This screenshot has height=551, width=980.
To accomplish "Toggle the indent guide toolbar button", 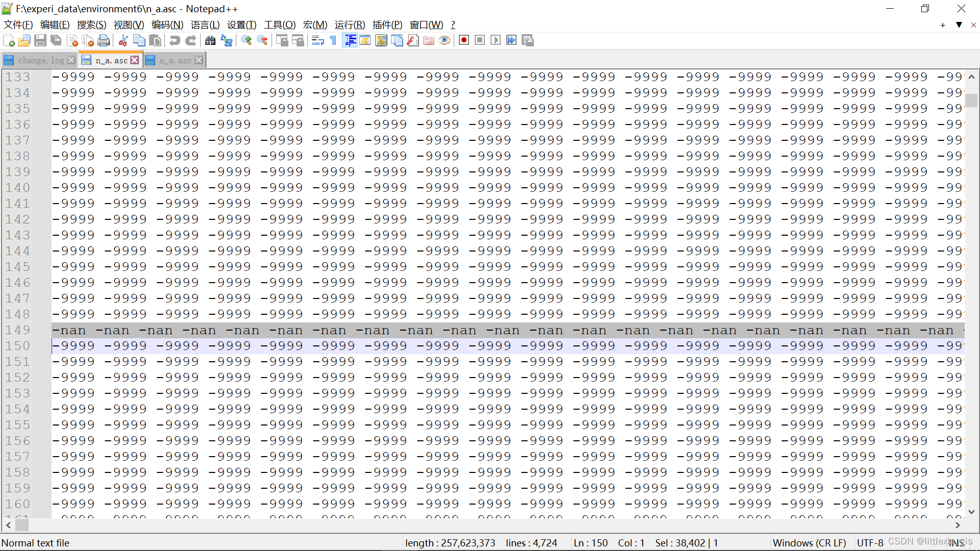I will click(x=350, y=40).
